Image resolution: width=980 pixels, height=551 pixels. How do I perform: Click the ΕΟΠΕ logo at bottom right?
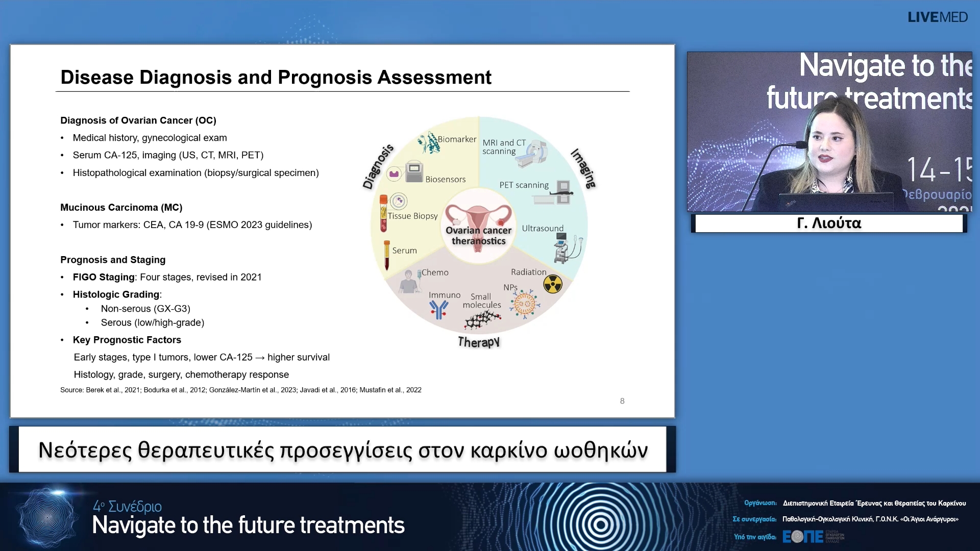coord(803,536)
